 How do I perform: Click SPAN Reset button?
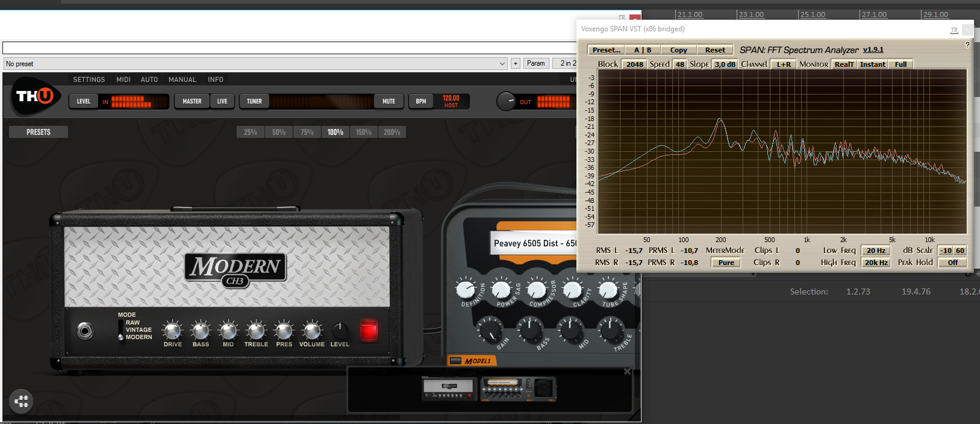pos(716,50)
